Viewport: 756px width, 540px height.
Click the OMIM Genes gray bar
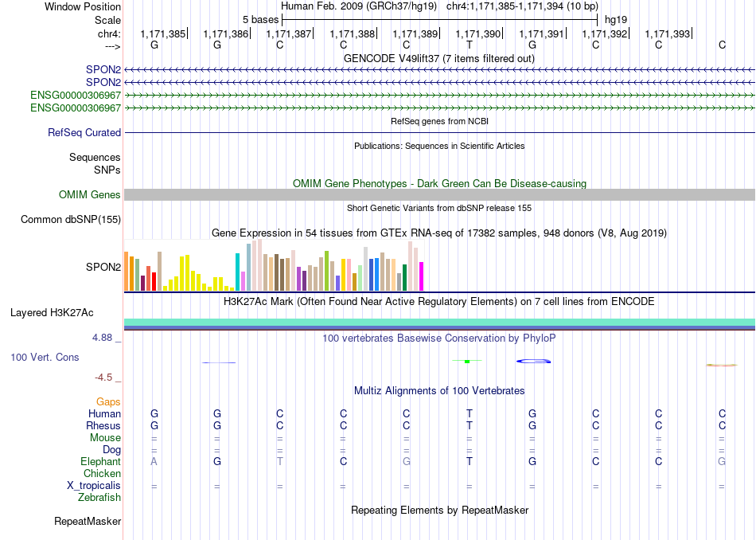pyautogui.click(x=439, y=194)
